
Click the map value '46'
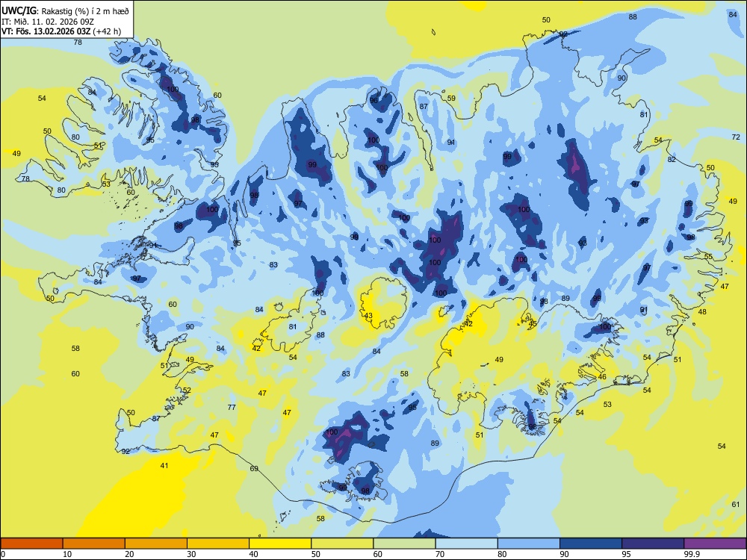pyautogui.click(x=602, y=376)
